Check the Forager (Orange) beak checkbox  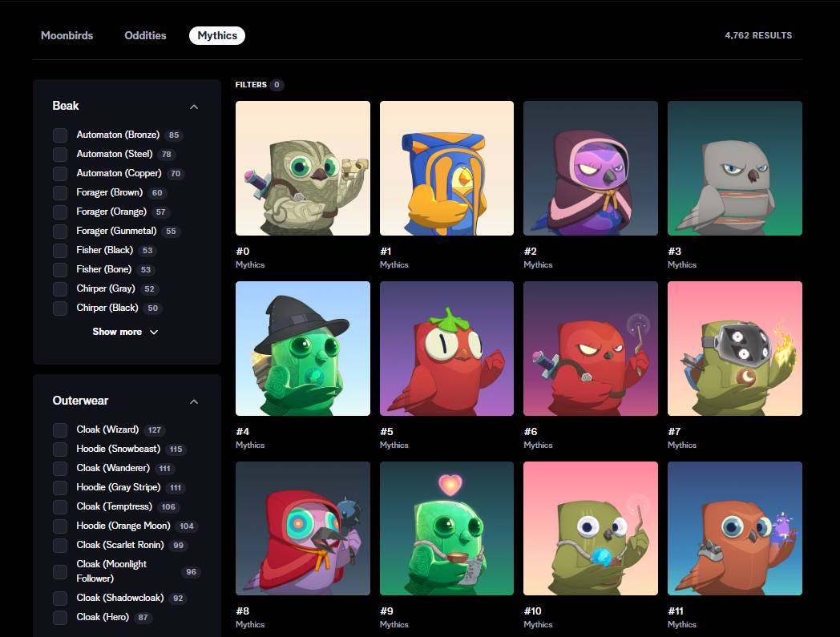60,212
